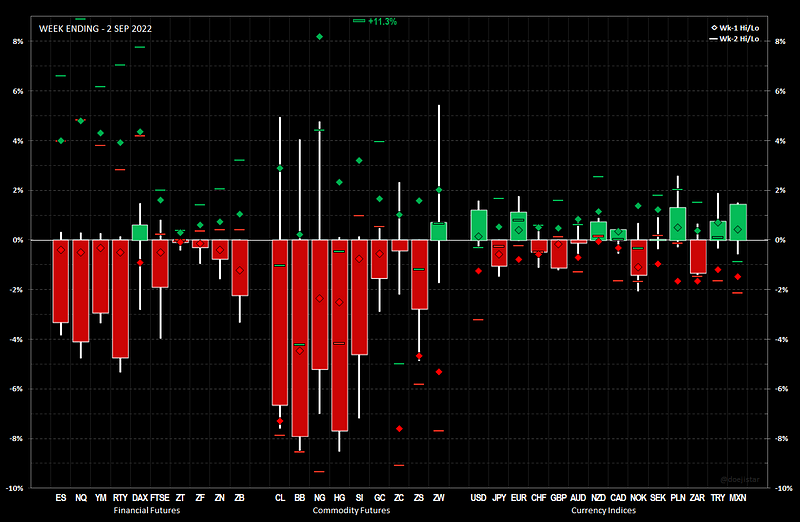The height and width of the screenshot is (522, 800).
Task: Click the NQ ticker label on the axis
Action: (x=80, y=497)
